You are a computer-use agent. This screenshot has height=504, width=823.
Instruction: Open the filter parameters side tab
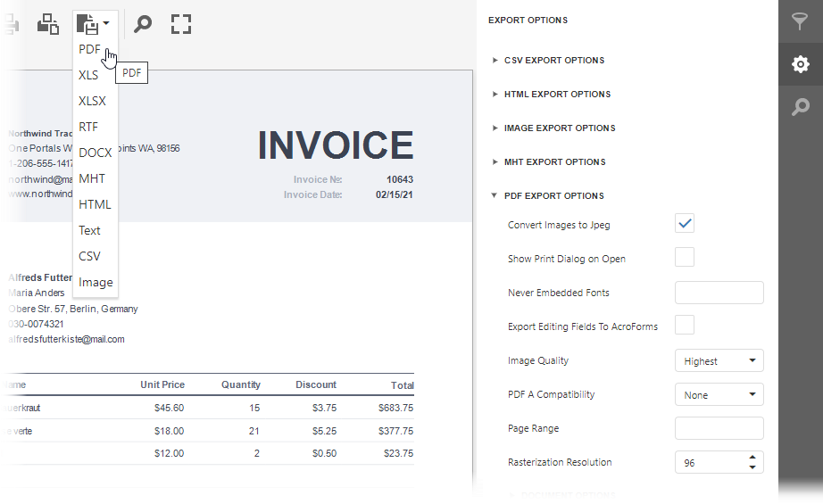[801, 22]
